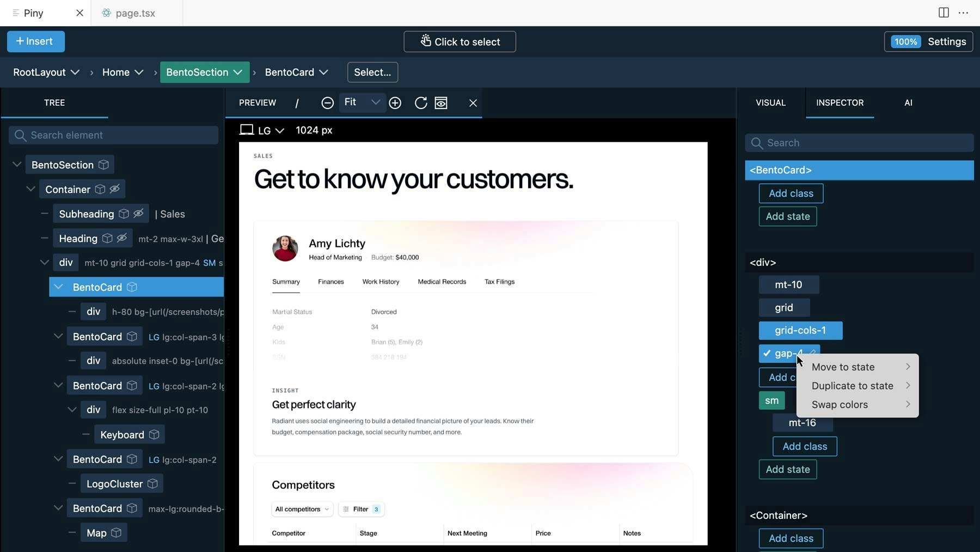
Task: Collapse the Container tree node
Action: [31, 189]
